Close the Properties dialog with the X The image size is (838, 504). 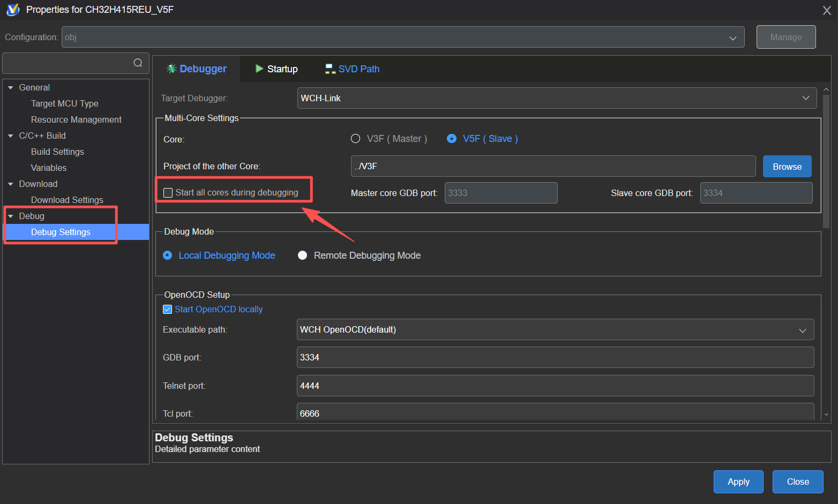[827, 10]
